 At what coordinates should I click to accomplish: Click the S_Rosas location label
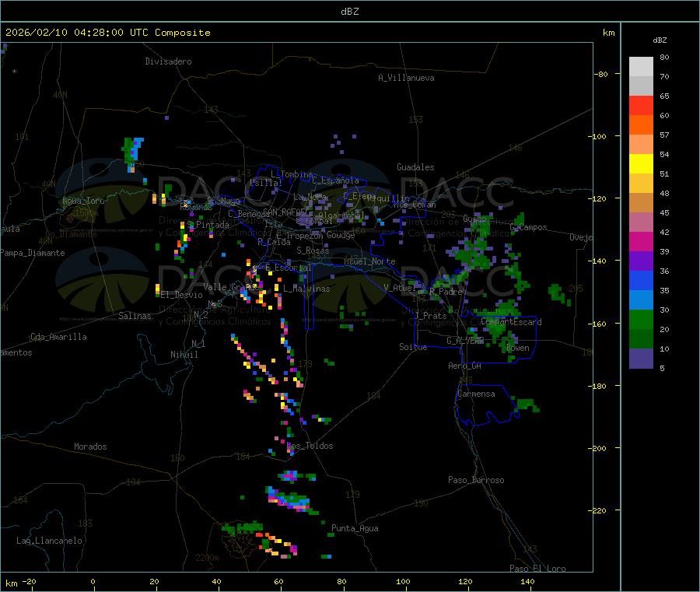pyautogui.click(x=313, y=250)
